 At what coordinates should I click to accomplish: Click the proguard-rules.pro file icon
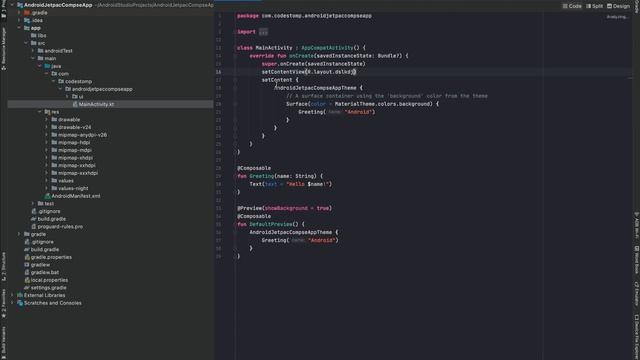pyautogui.click(x=33, y=227)
